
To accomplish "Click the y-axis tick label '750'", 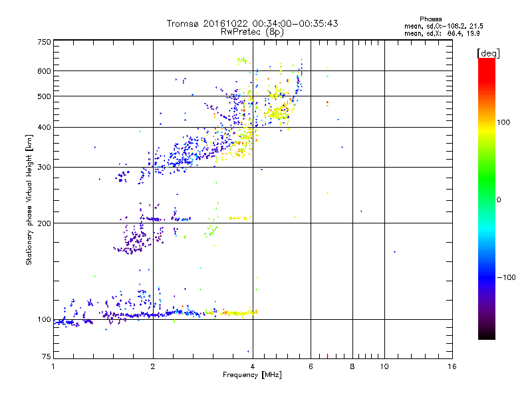I will 44,42.
